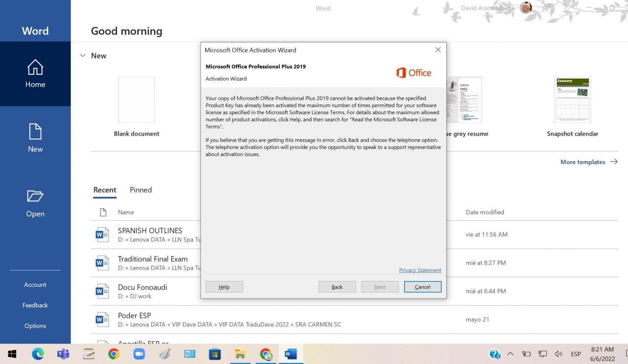The height and width of the screenshot is (364, 628).
Task: Open Account in the sidebar
Action: click(35, 285)
